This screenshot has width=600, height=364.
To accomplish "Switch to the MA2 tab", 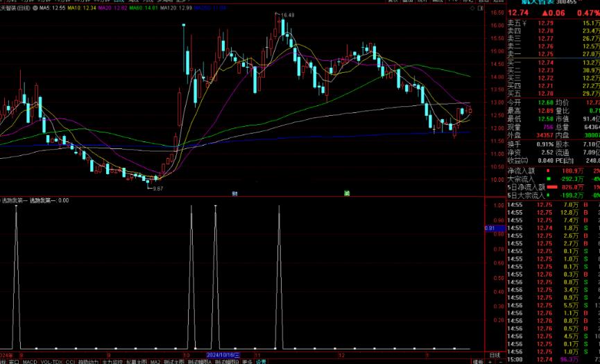I will (x=155, y=362).
